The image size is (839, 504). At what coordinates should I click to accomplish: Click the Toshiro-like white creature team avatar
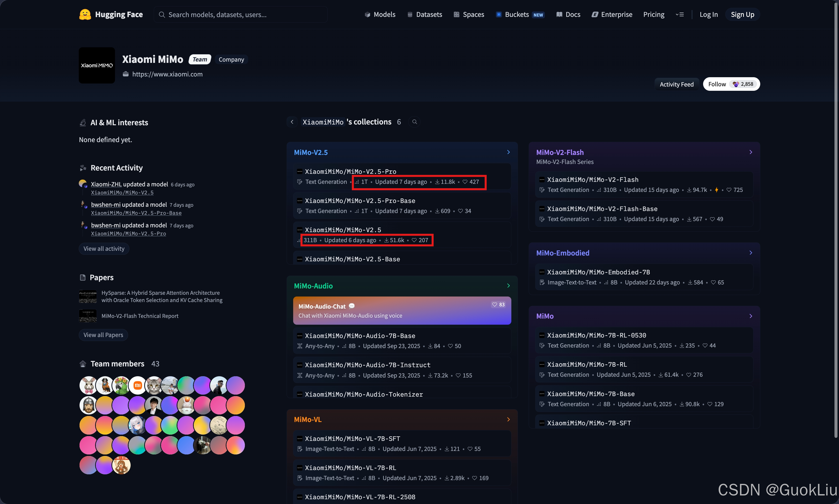(x=186, y=405)
